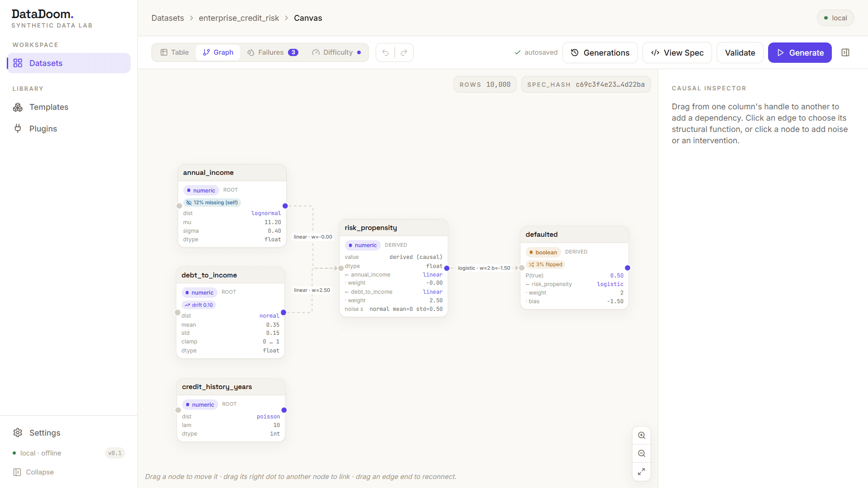Toggle the right inspector panel icon
This screenshot has width=868, height=488.
pos(845,52)
